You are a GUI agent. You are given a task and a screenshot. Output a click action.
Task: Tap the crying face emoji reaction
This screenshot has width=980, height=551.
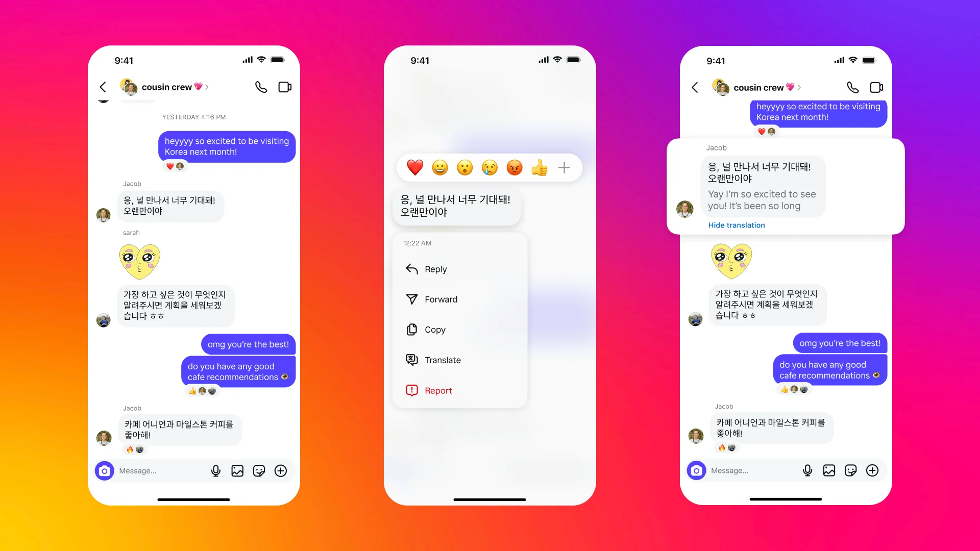click(489, 167)
